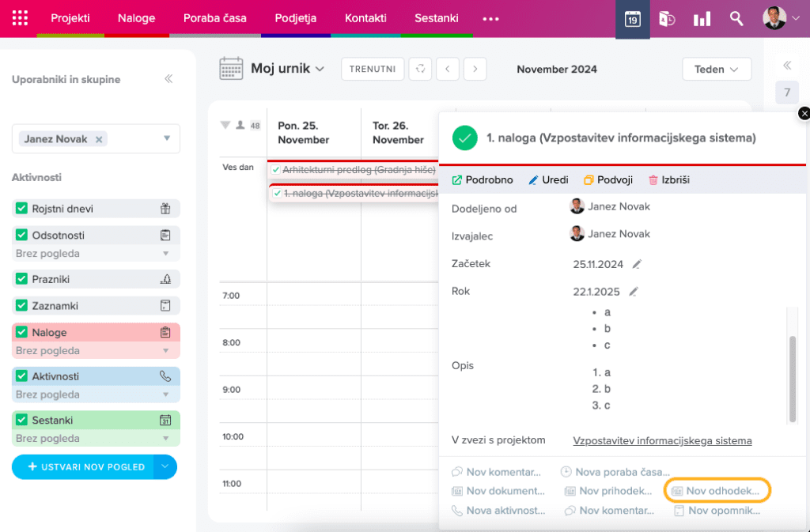Open the Janez Novak user selector dropdown
The height and width of the screenshot is (532, 810).
[167, 139]
